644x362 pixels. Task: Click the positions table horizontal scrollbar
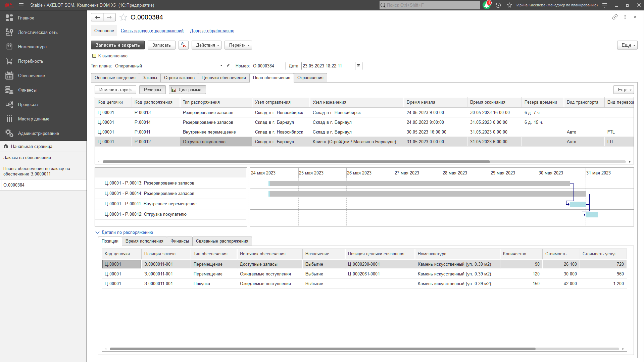[322, 349]
